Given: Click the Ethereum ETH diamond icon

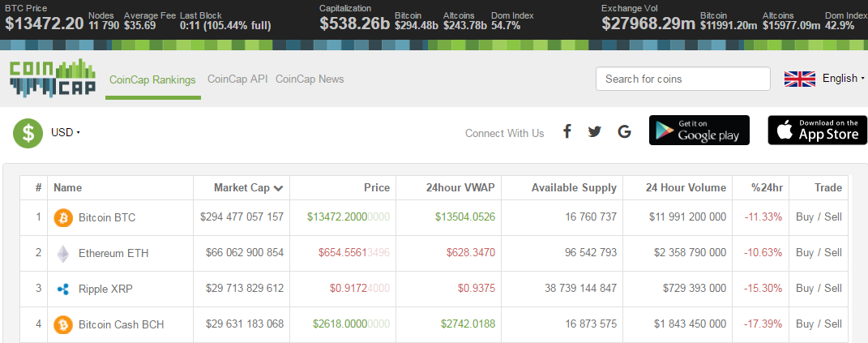Looking at the screenshot, I should [x=62, y=253].
